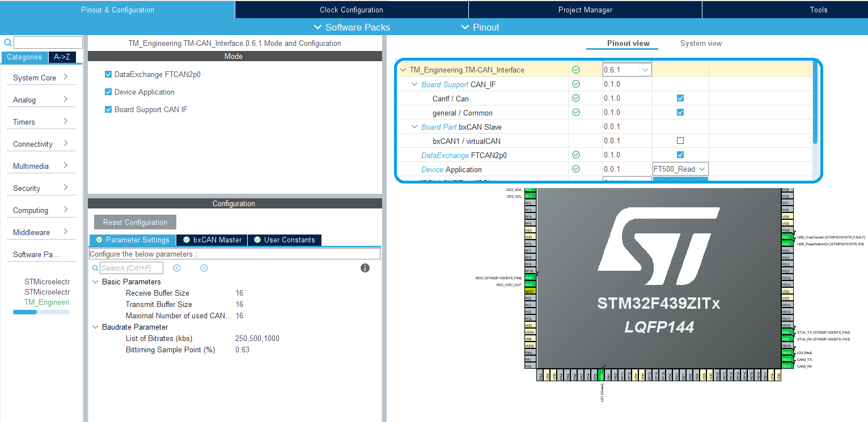868x422 pixels.
Task: Click the List of Bitrates value 250,500,1000
Action: 257,338
